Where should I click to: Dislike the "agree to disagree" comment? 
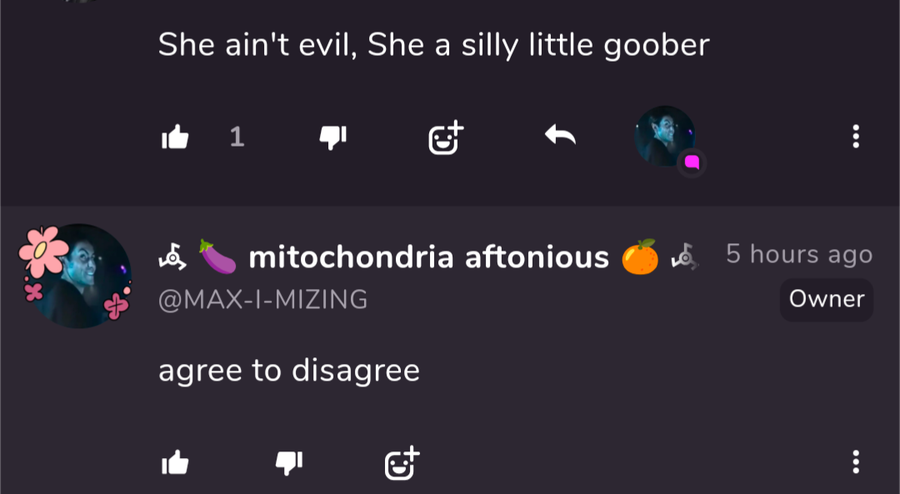(x=289, y=462)
